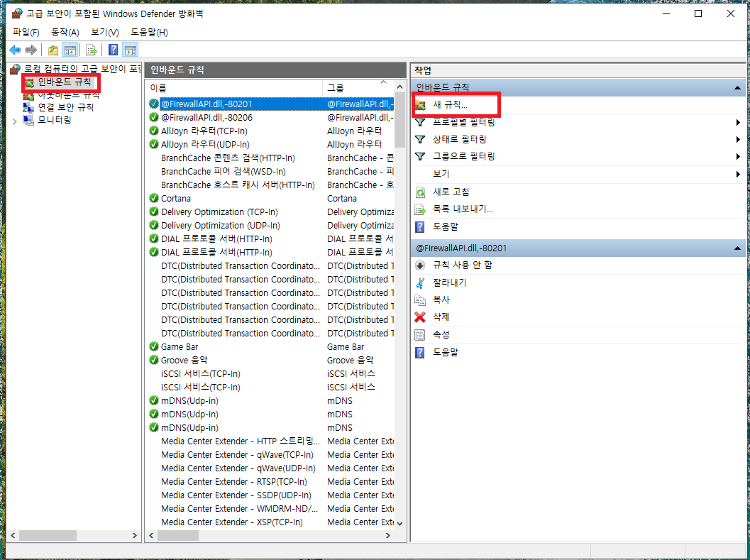Select 인바운드 규칙 in the tree
Image resolution: width=750 pixels, height=560 pixels.
pos(64,82)
